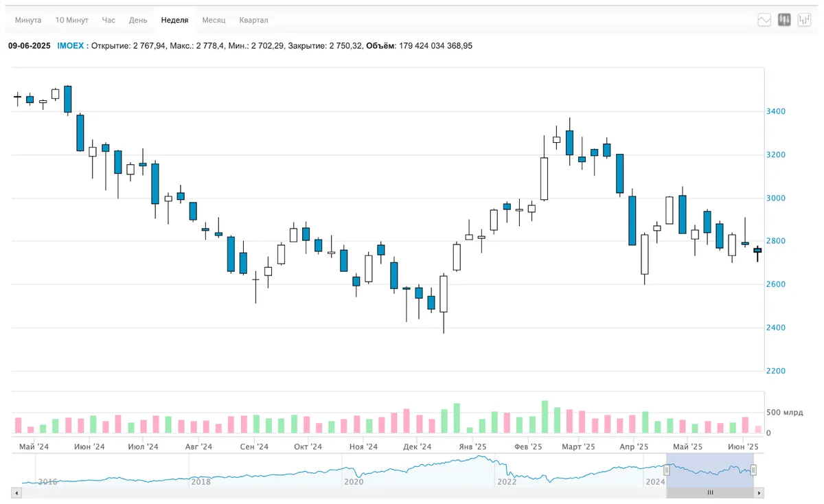824x504 pixels.
Task: Switch to line chart view icon
Action: tap(764, 20)
